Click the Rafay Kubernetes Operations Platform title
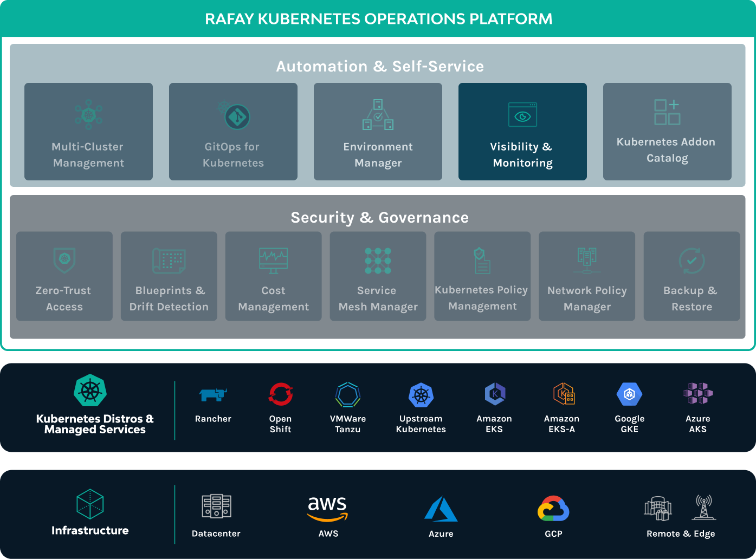This screenshot has width=756, height=559. (378, 19)
